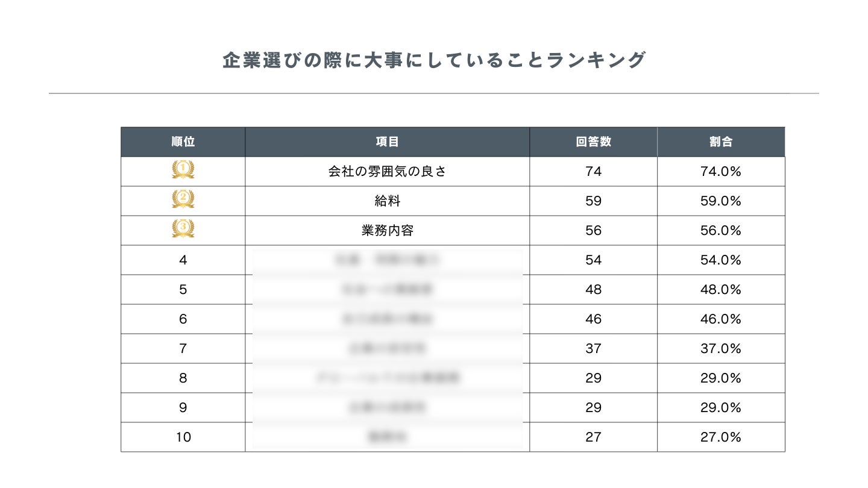868x488 pixels.
Task: Click the rank 4 number cell
Action: point(183,260)
